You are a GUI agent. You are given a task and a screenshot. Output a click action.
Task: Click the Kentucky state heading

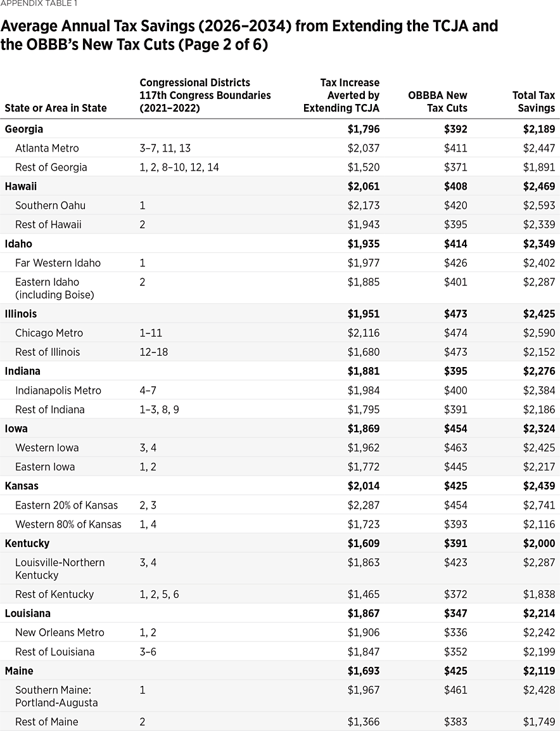click(x=27, y=543)
